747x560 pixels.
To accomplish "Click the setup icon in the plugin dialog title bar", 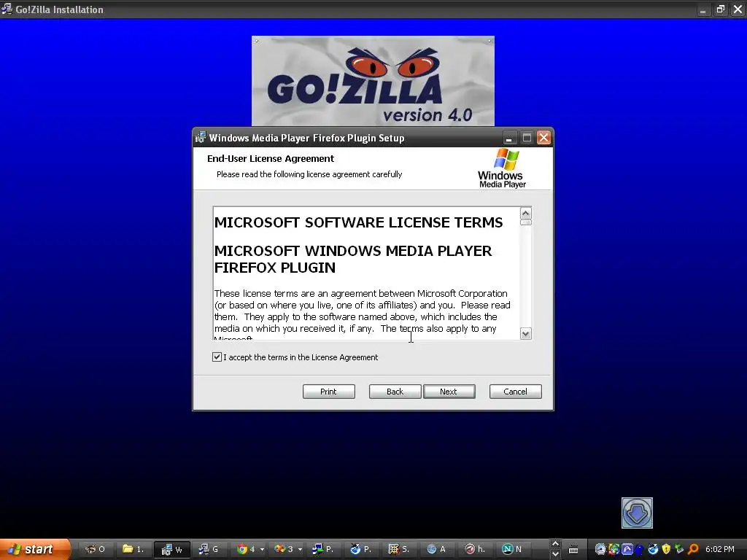I will click(201, 138).
